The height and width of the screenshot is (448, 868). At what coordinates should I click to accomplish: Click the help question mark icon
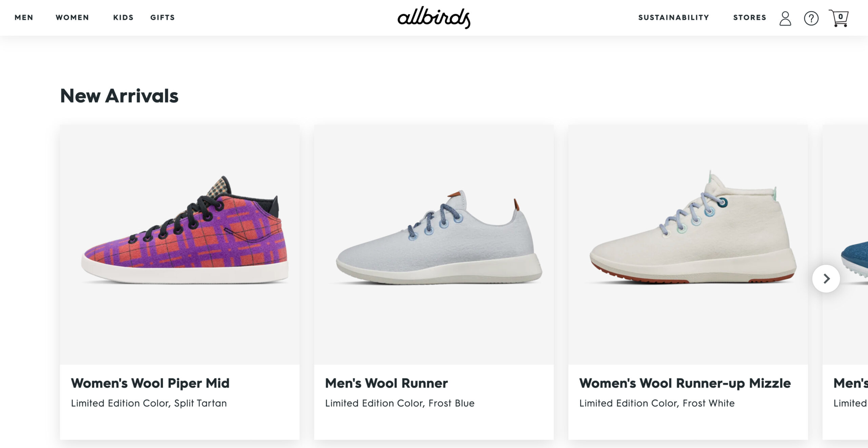(x=811, y=19)
